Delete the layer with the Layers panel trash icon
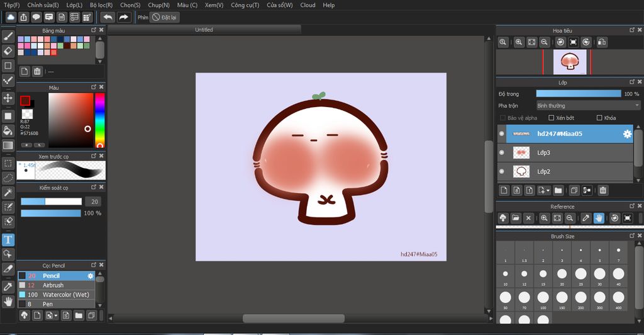 [602, 190]
